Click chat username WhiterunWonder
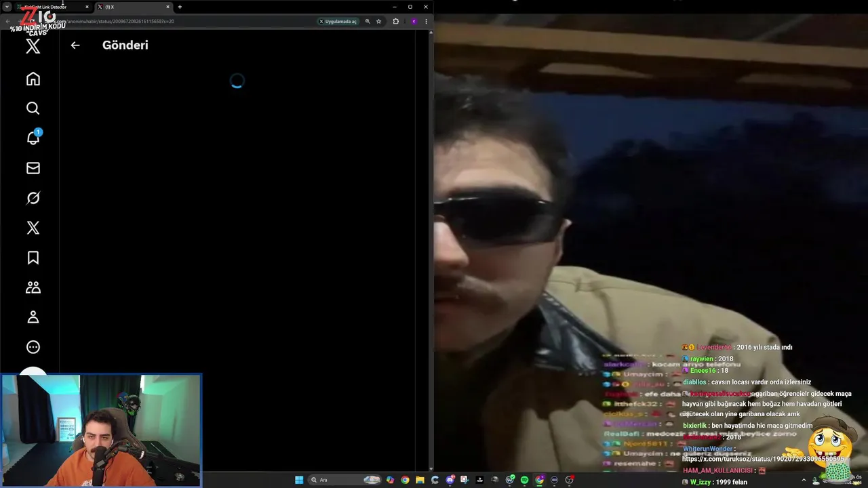Image resolution: width=868 pixels, height=488 pixels. (708, 449)
